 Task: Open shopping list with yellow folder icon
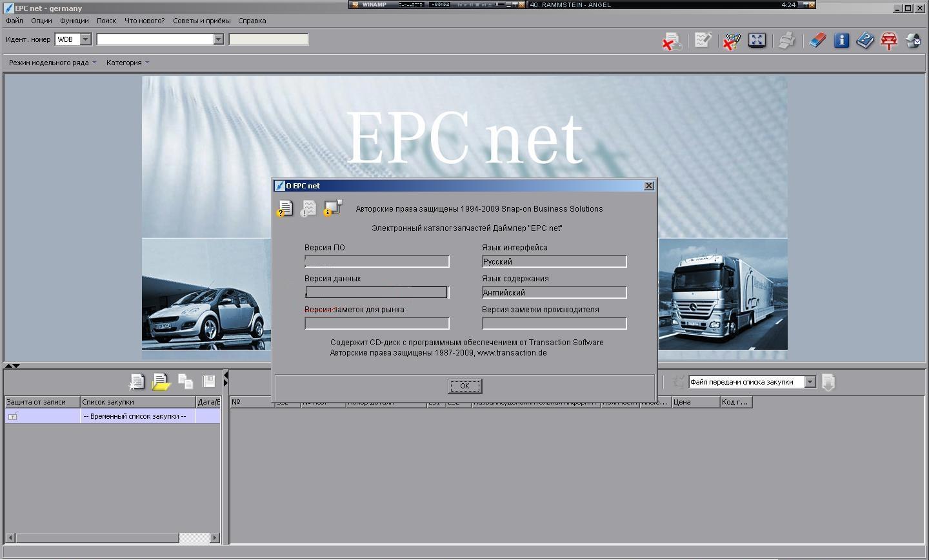point(161,383)
